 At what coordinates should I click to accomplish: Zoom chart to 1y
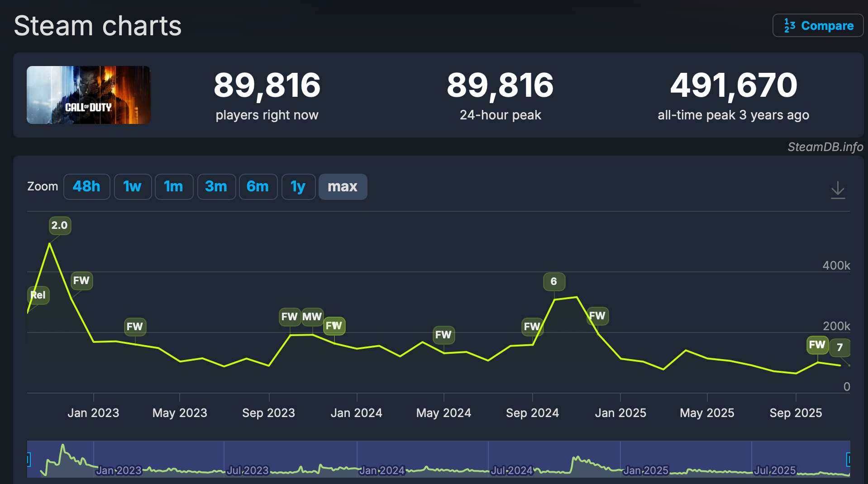pos(298,186)
